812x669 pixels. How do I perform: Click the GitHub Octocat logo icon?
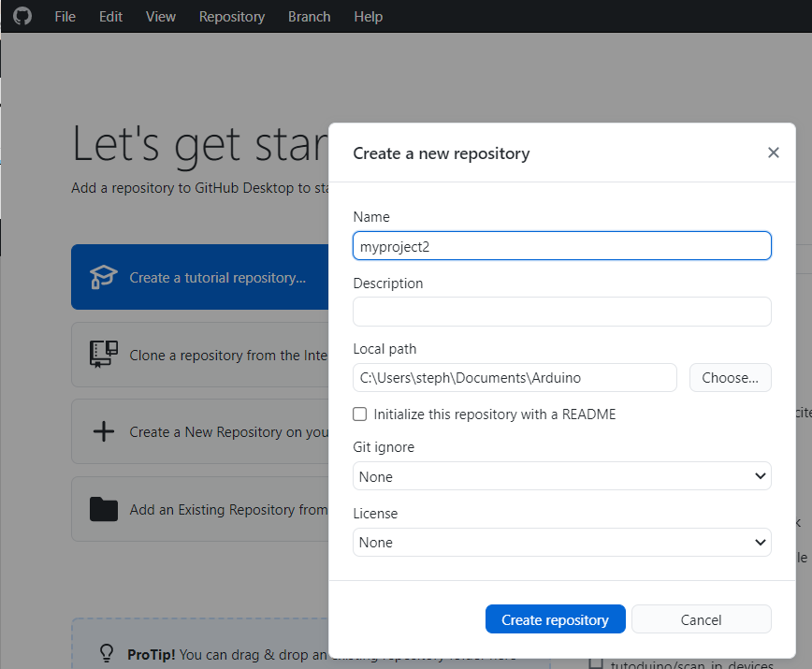(22, 16)
